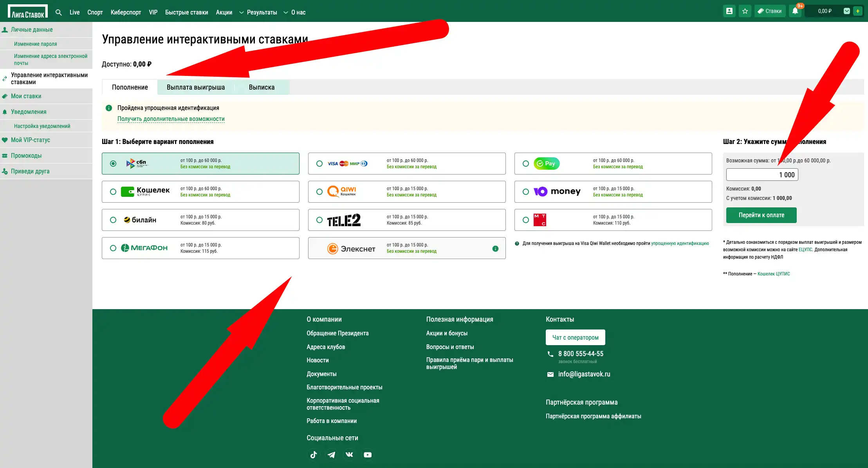This screenshot has height=468, width=868.
Task: Open Обращение Президента footer link
Action: click(337, 333)
